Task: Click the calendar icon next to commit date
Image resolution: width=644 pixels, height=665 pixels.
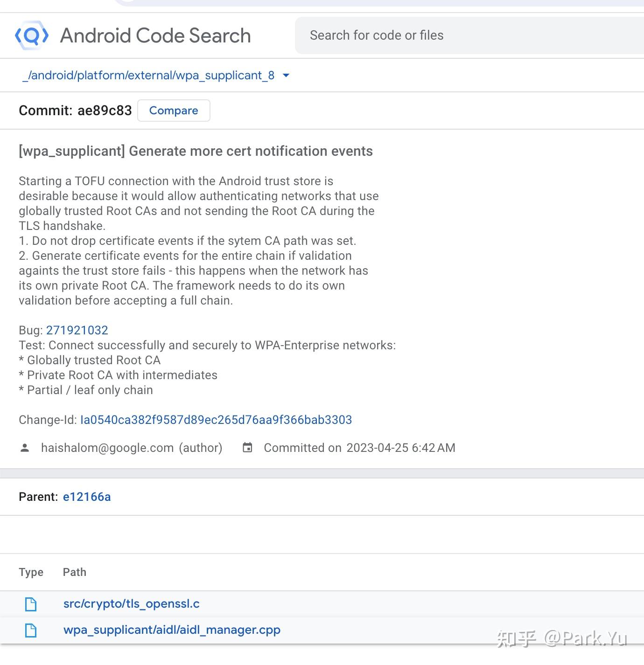Action: (247, 448)
